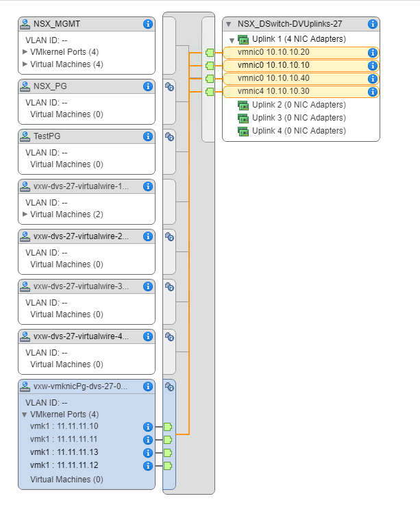Open info for TestPG port group
This screenshot has height=531, width=420.
(x=148, y=136)
